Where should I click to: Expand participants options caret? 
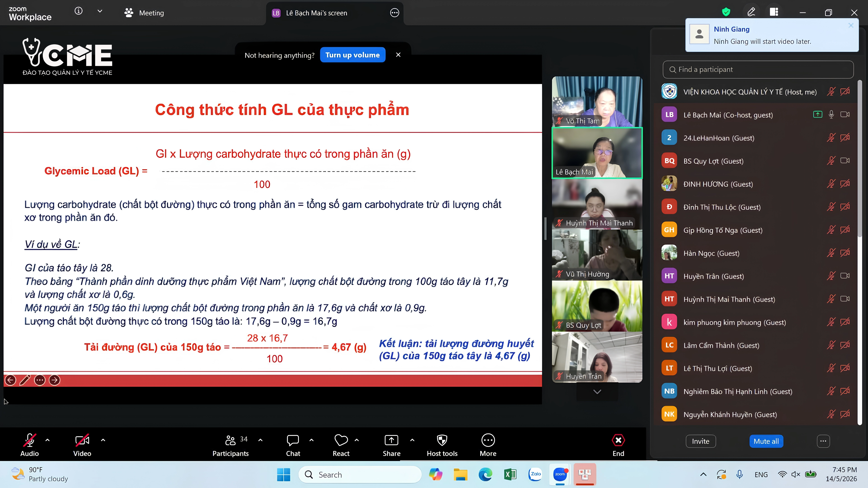tap(260, 440)
